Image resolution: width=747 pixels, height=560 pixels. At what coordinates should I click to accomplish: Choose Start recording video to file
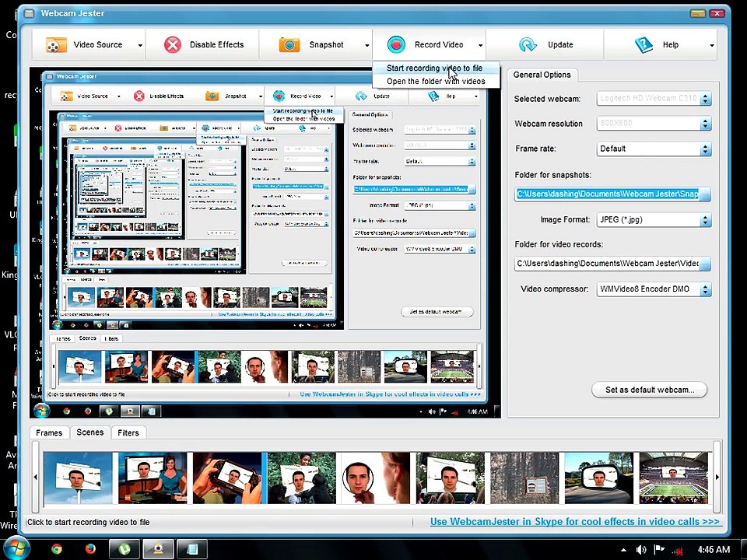point(434,68)
